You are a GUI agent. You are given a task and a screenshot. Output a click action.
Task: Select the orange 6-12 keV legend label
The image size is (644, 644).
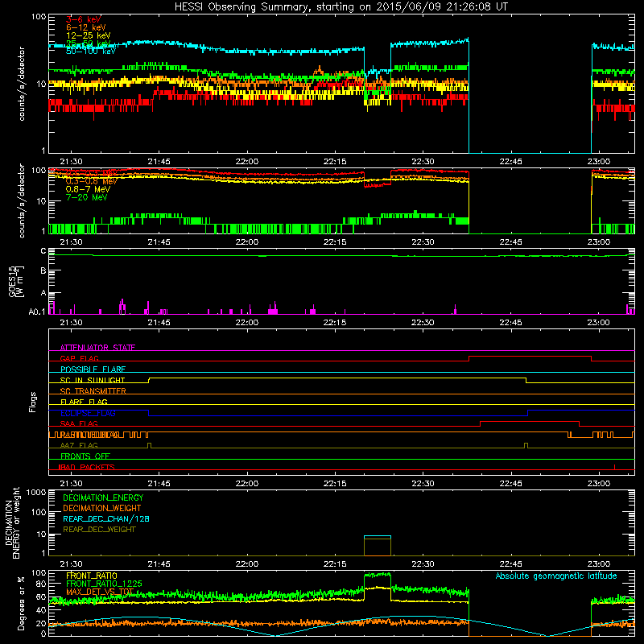[x=86, y=27]
